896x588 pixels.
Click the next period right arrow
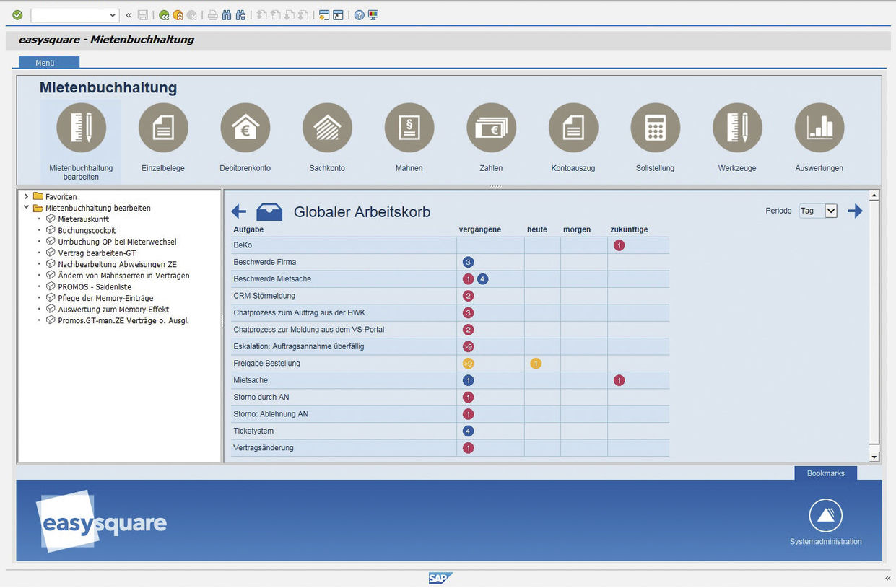click(x=855, y=211)
